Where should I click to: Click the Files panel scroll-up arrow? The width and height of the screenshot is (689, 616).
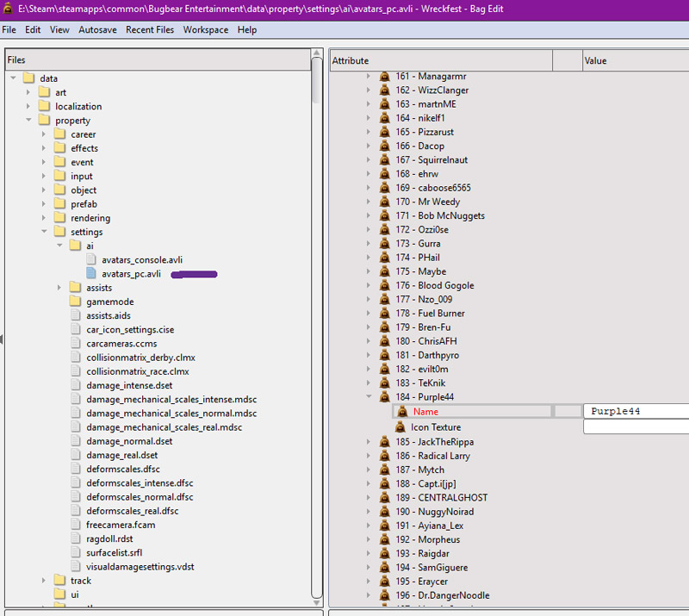tap(317, 53)
